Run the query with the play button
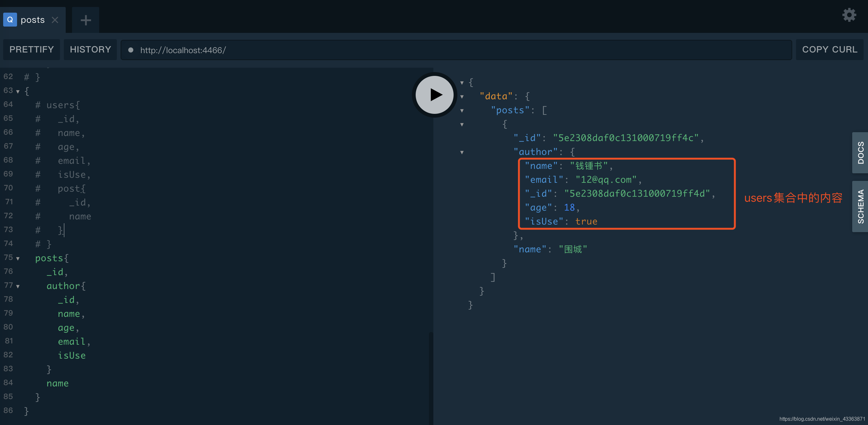868x425 pixels. click(434, 95)
